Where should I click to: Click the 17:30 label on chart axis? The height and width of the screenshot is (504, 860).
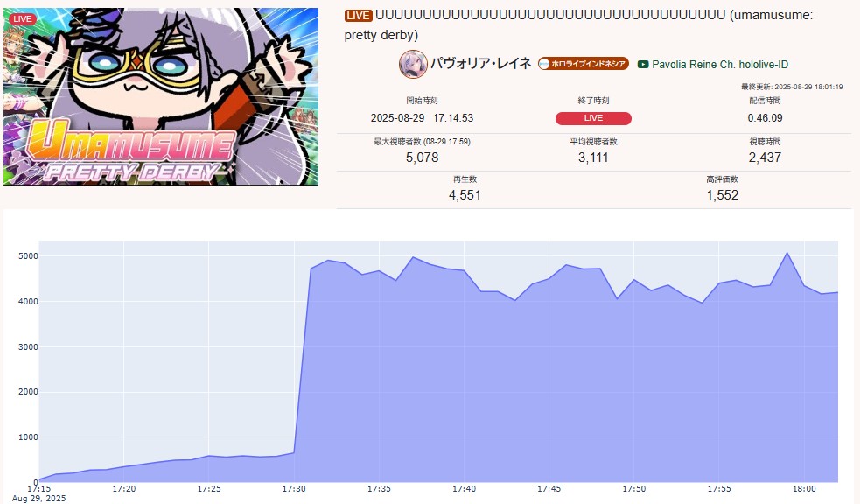(x=294, y=488)
